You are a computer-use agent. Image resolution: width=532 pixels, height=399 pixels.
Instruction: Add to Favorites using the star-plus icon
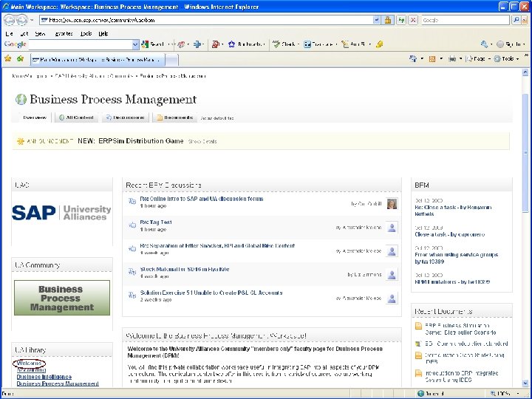[x=21, y=58]
